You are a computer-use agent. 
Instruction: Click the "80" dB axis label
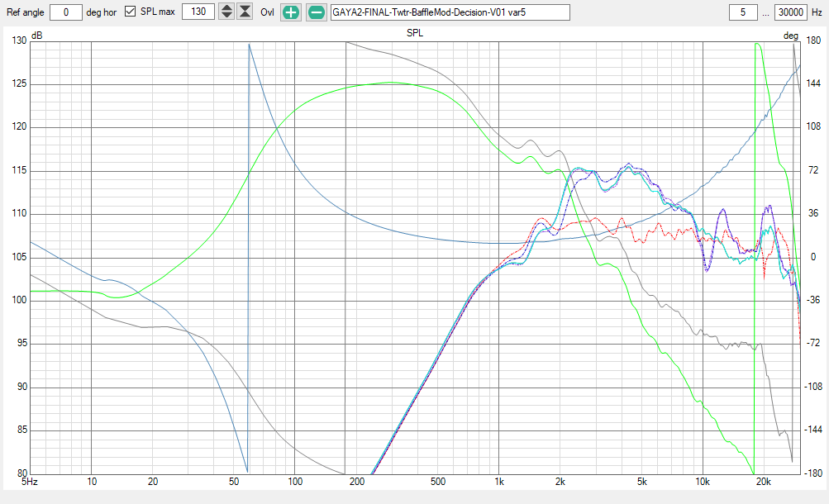22,473
